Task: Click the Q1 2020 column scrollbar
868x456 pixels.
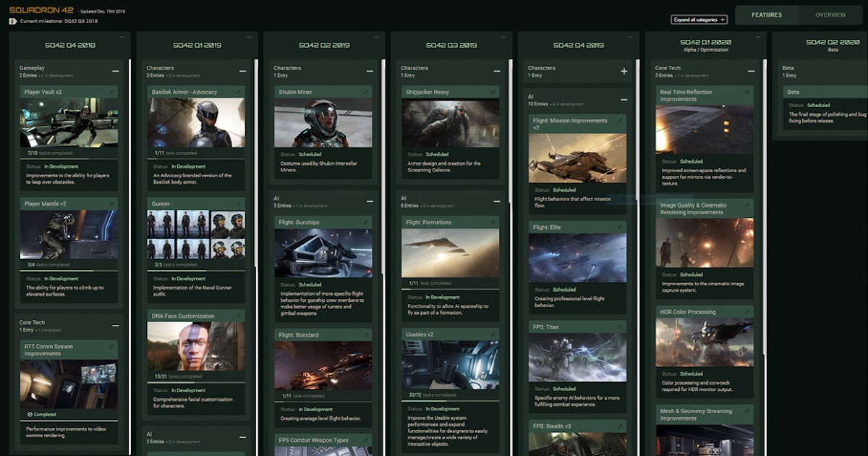Action: point(765,257)
